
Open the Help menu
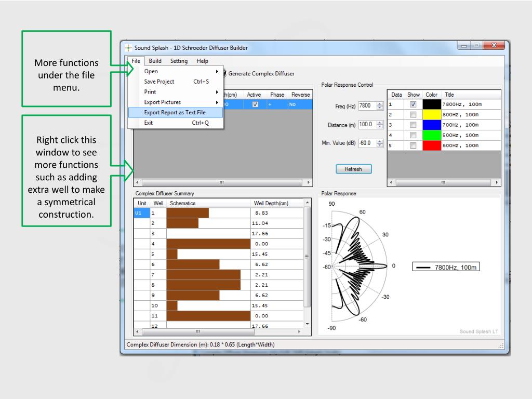coord(202,61)
